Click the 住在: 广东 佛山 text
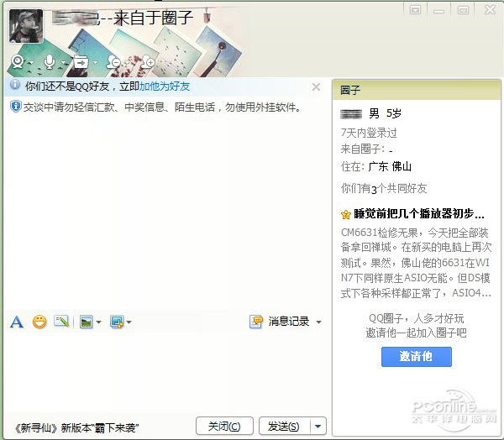Image resolution: width=504 pixels, height=440 pixels. (375, 166)
